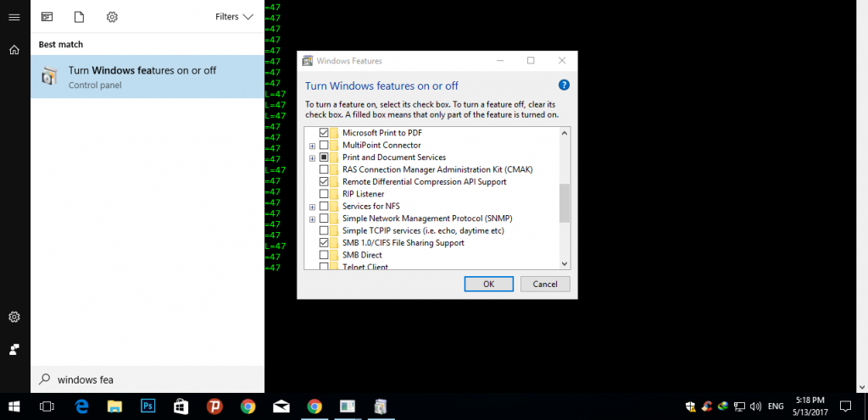
Task: Uncheck SMB 1.0/CIFS File Sharing Support
Action: pos(324,243)
